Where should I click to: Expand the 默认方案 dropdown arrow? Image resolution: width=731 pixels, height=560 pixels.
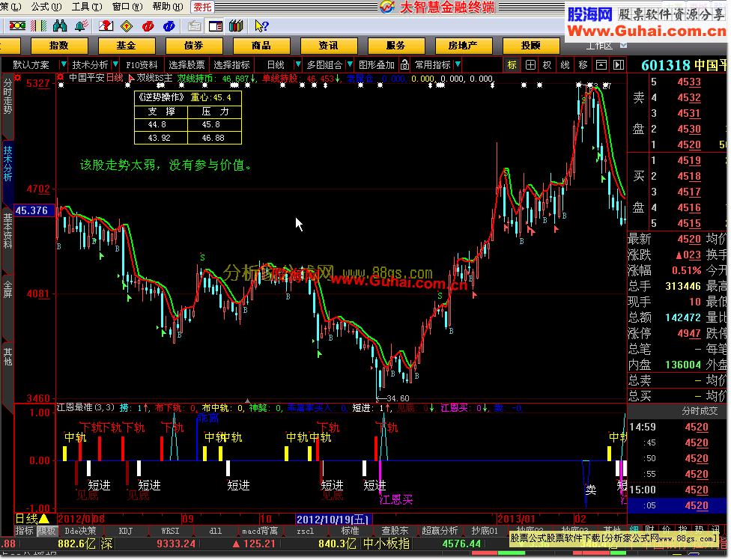tap(64, 64)
